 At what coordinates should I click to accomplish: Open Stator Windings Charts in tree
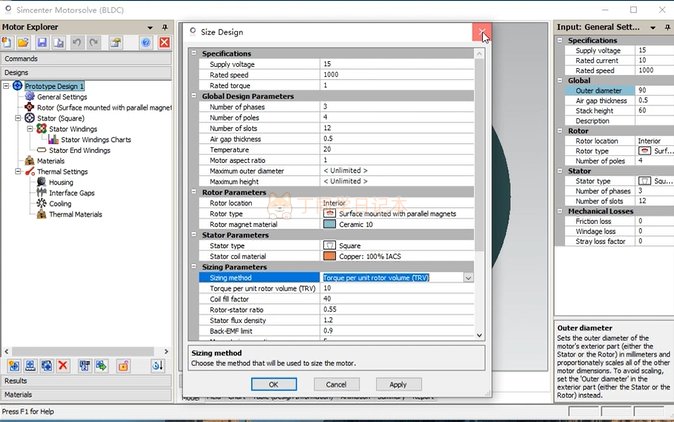click(95, 140)
